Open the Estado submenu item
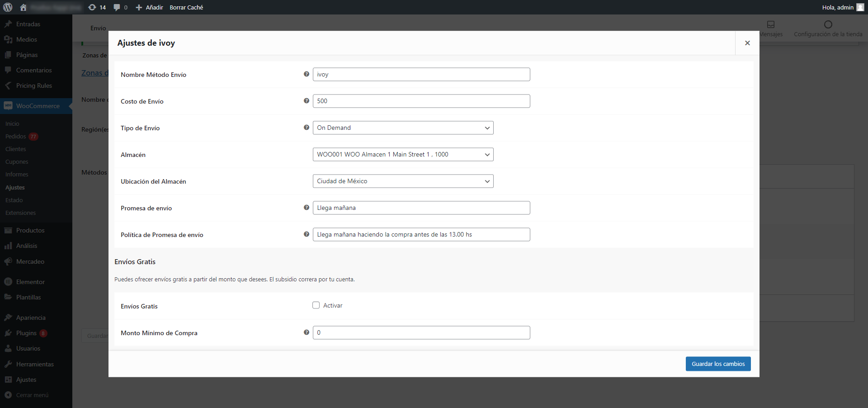868x408 pixels. [14, 200]
